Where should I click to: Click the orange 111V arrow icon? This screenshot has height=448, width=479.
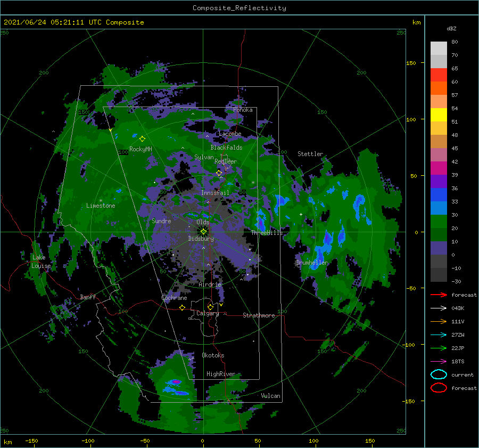(439, 321)
